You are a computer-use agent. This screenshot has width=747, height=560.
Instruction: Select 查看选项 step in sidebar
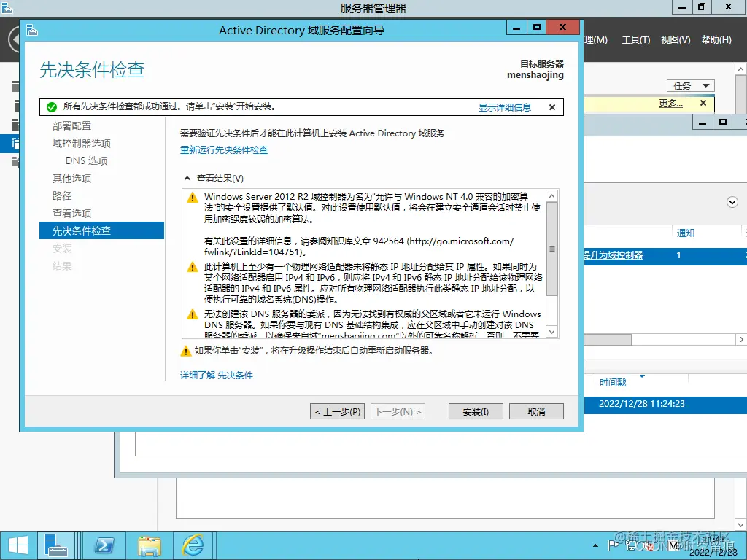tap(71, 214)
